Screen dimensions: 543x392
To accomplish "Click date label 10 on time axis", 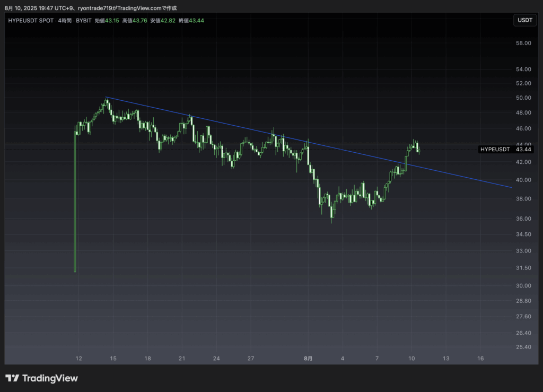I will coord(411,359).
